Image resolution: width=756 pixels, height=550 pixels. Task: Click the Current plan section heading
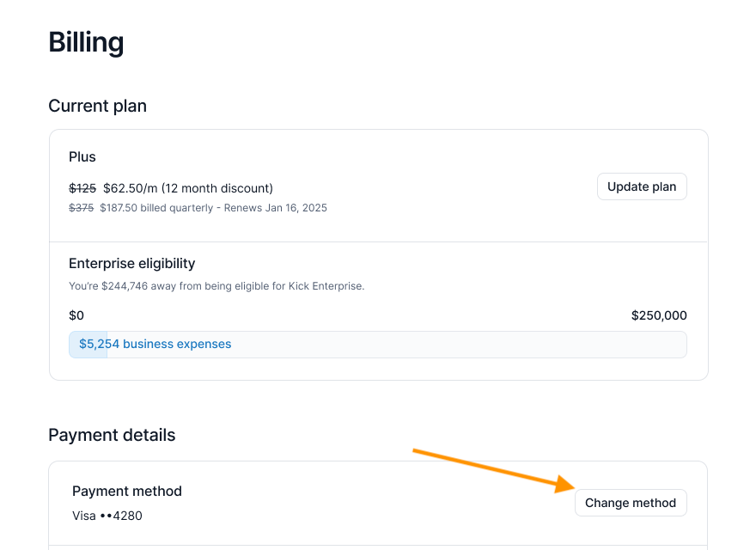(x=97, y=106)
